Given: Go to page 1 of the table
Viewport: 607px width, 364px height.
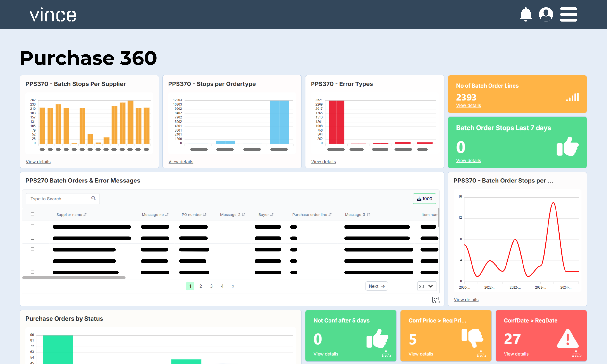Looking at the screenshot, I should click(190, 286).
